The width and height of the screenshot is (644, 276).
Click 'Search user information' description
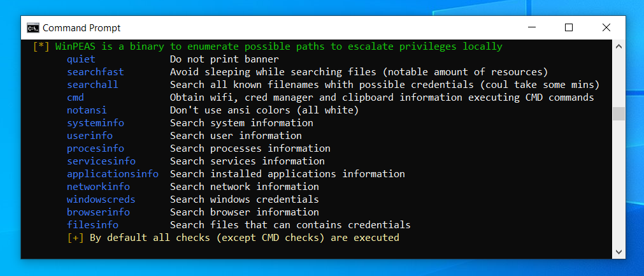236,136
